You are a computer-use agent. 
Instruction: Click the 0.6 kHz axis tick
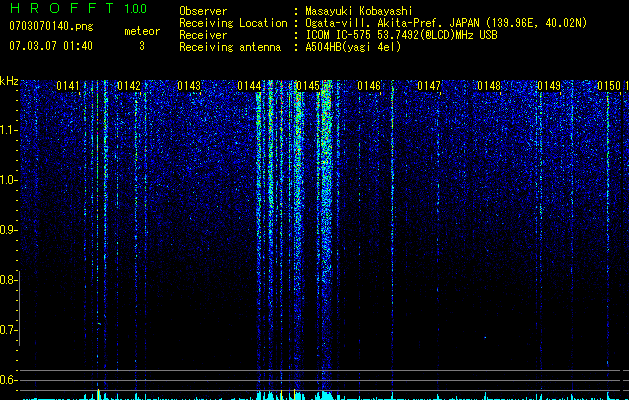[x=8, y=380]
